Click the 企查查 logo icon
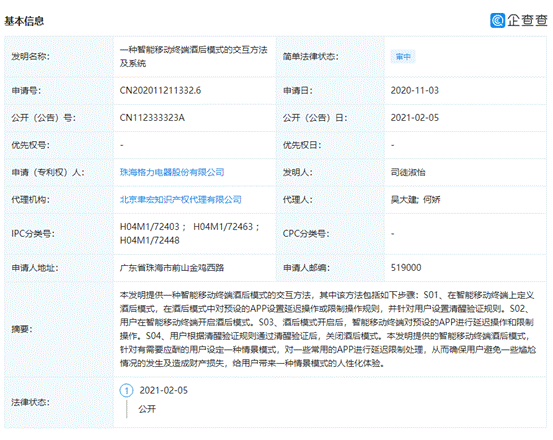This screenshot has height=440, width=553. 498,20
